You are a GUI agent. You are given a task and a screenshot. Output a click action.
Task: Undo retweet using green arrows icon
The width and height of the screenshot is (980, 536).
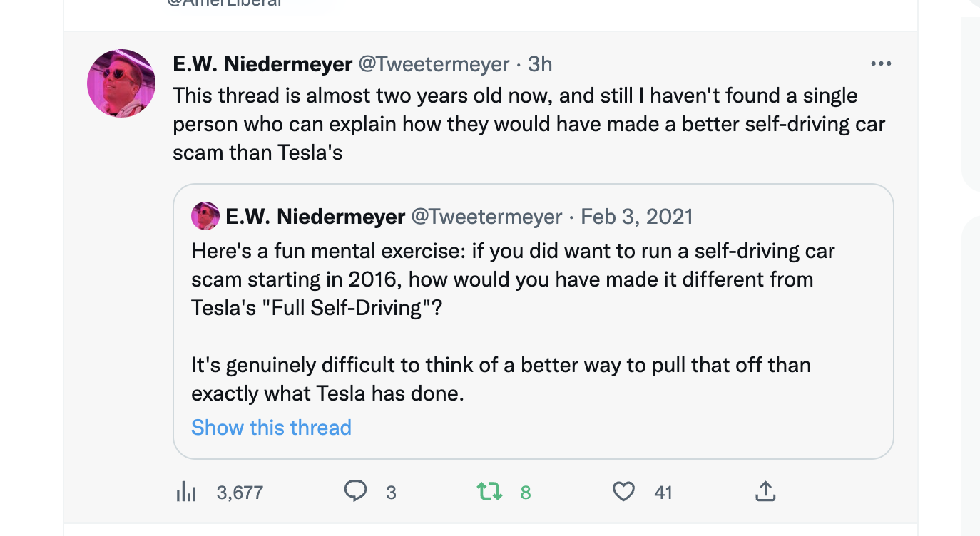tap(489, 491)
